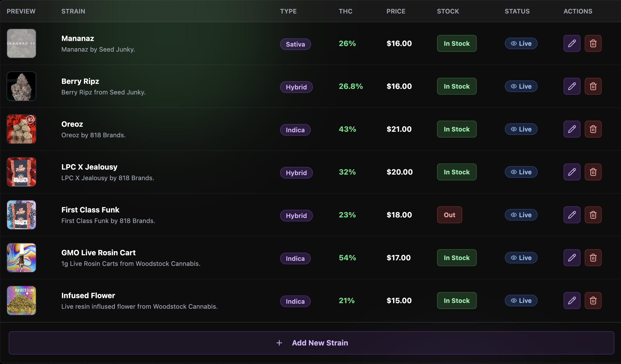Delete the LPC X Jealousy strain

[593, 172]
